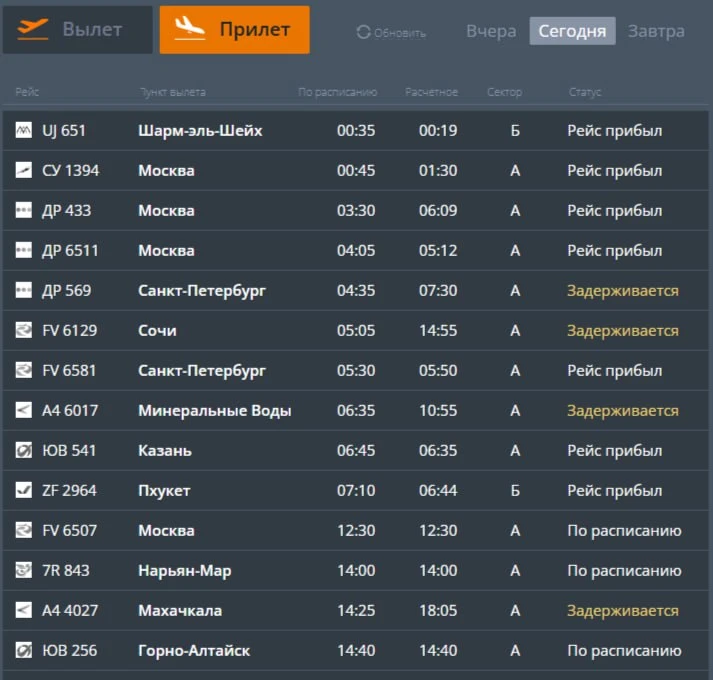Show tomorrow's flights via Завтра
The height and width of the screenshot is (680, 713).
tap(656, 31)
